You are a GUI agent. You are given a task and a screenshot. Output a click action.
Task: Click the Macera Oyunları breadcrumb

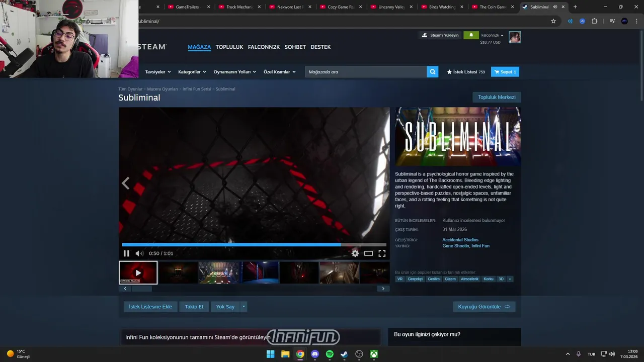pos(163,89)
